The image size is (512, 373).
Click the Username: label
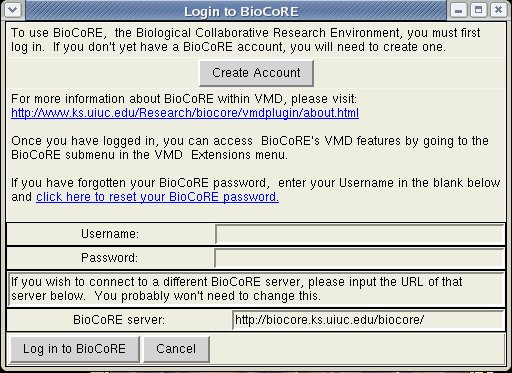tap(110, 234)
